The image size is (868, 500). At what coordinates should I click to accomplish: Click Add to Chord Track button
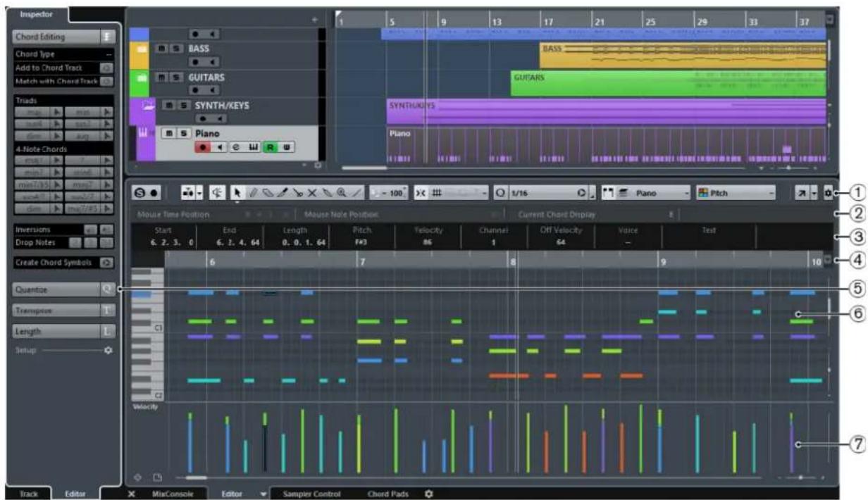tap(106, 68)
